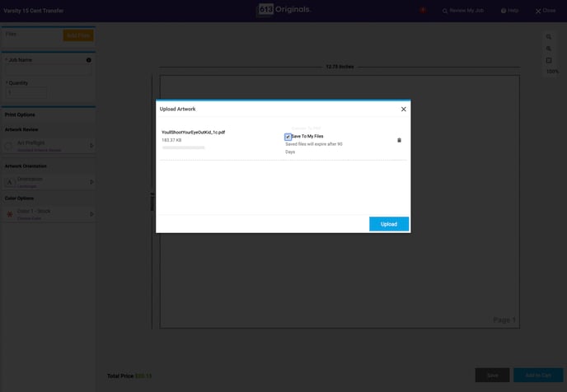Click the Varsity 15 Cent Transfer title

tap(34, 11)
